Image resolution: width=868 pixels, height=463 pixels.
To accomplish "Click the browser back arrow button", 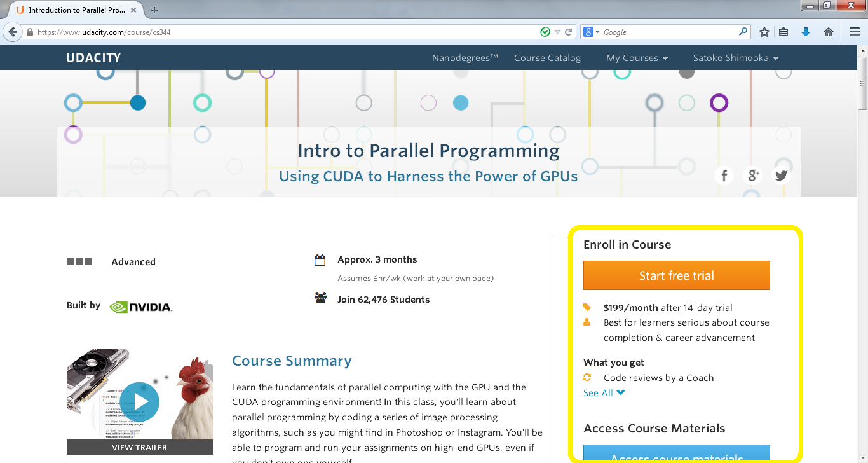I will [13, 32].
